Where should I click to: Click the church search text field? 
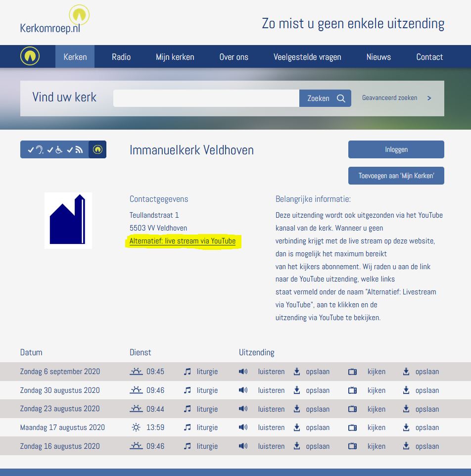(206, 98)
